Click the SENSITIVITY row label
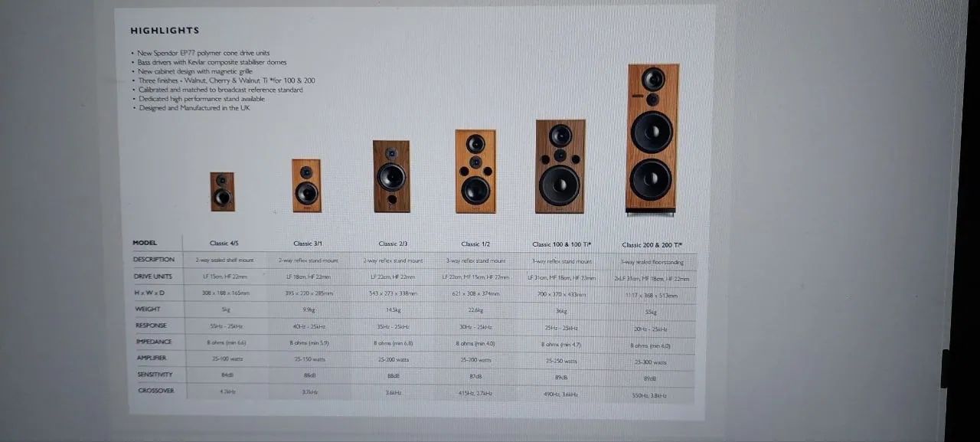 pos(155,375)
